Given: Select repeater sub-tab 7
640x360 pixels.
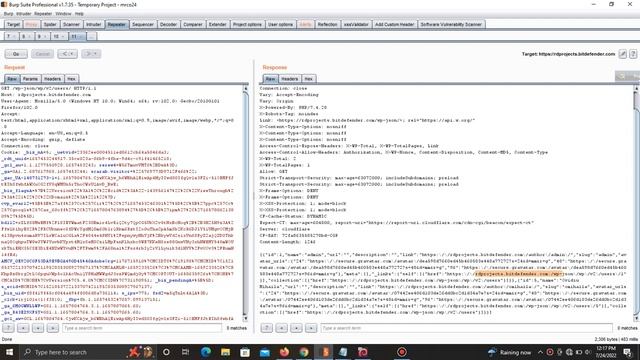Looking at the screenshot, I should tap(11, 36).
